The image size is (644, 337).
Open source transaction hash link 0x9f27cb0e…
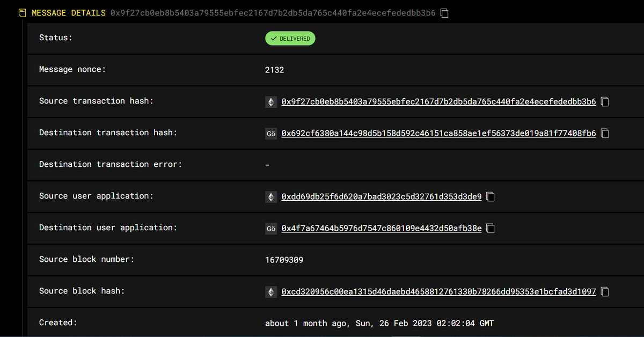(x=438, y=101)
